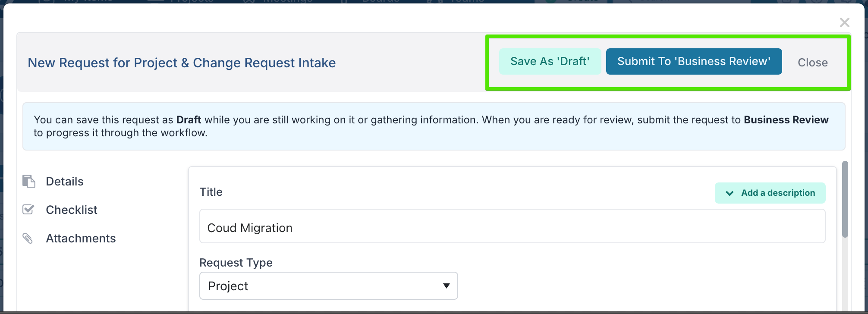
Task: Click the chevron beside Add a description
Action: coord(730,193)
